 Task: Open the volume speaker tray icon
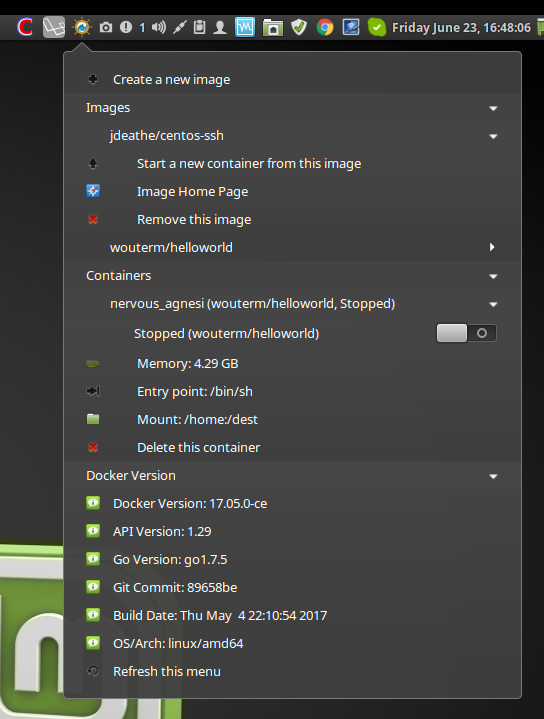coord(159,28)
